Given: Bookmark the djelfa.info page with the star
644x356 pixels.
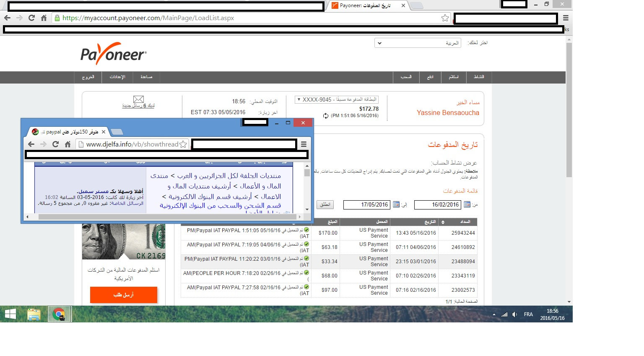Looking at the screenshot, I should tap(183, 144).
